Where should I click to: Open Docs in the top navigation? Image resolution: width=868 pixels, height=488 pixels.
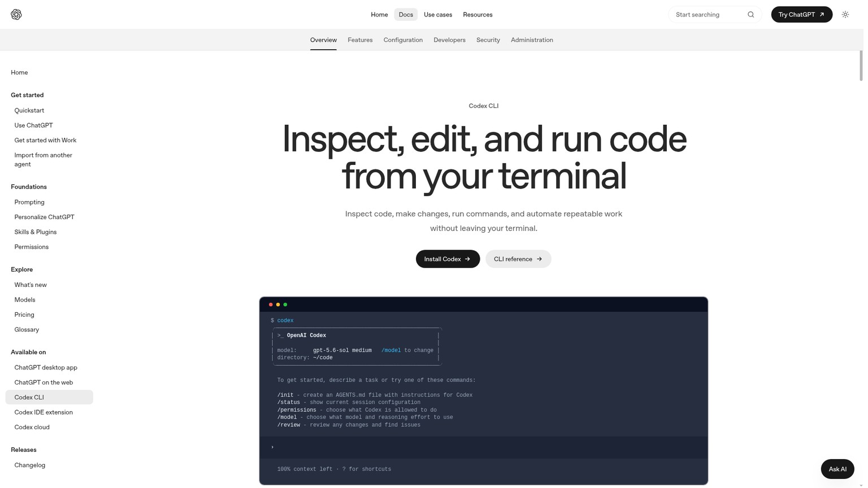coord(406,15)
